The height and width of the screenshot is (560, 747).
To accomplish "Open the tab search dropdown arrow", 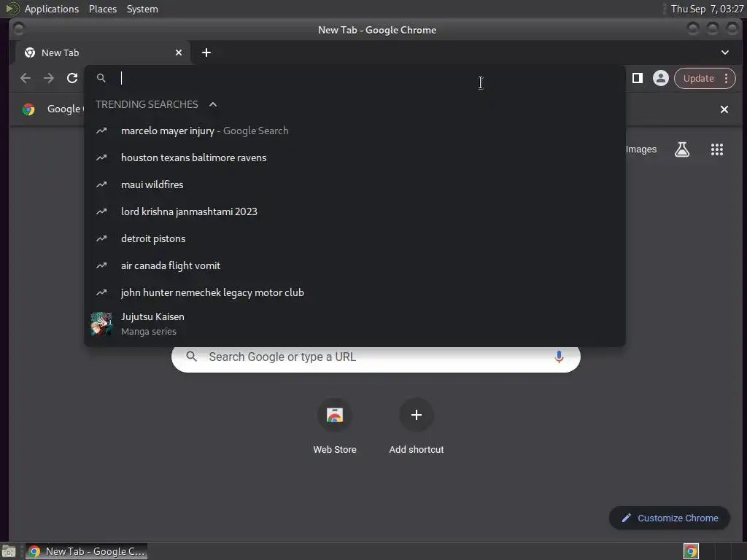I will pyautogui.click(x=724, y=52).
